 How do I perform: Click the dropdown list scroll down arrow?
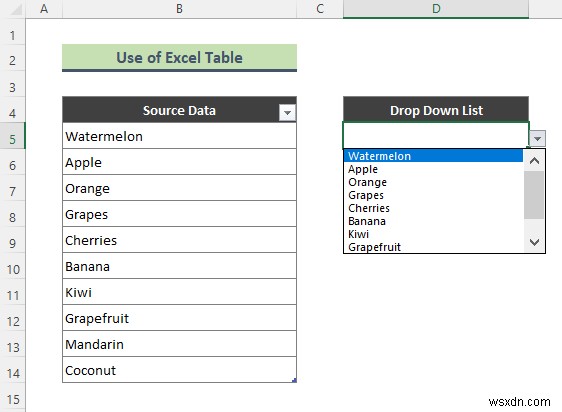pos(534,242)
